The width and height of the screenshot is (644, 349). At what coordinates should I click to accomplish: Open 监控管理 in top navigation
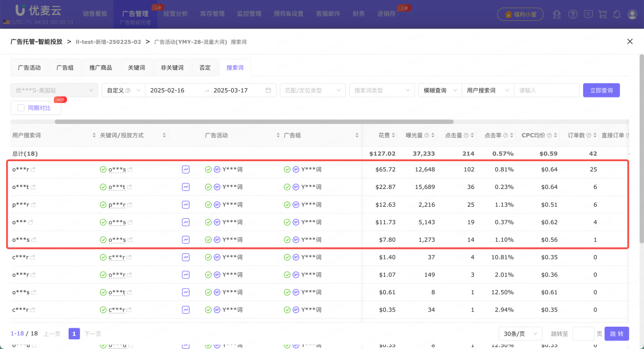[x=249, y=14]
